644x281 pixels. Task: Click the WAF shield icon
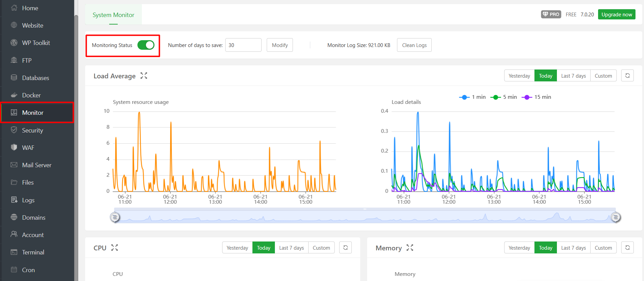[14, 147]
